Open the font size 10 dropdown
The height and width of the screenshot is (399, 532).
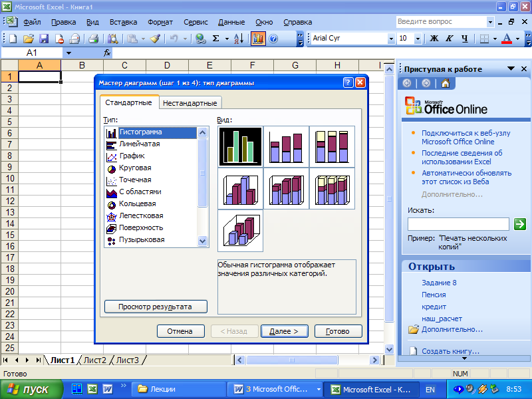(x=418, y=39)
